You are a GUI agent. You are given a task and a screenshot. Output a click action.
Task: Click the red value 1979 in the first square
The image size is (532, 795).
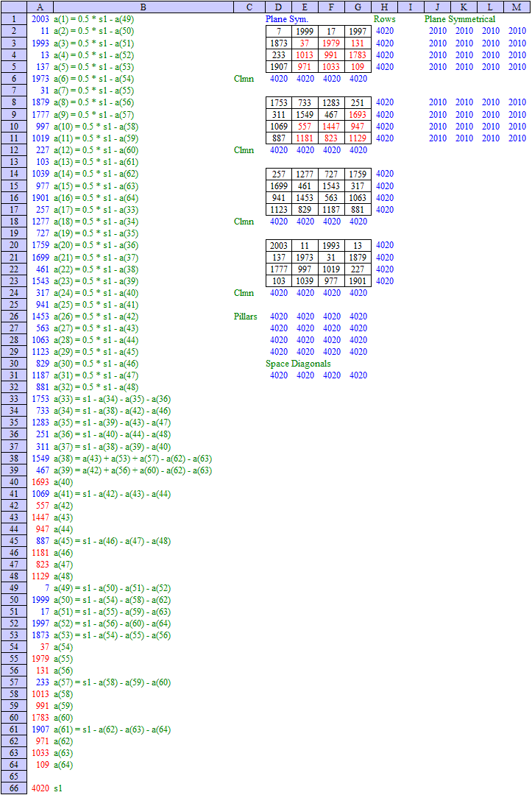coord(331,43)
